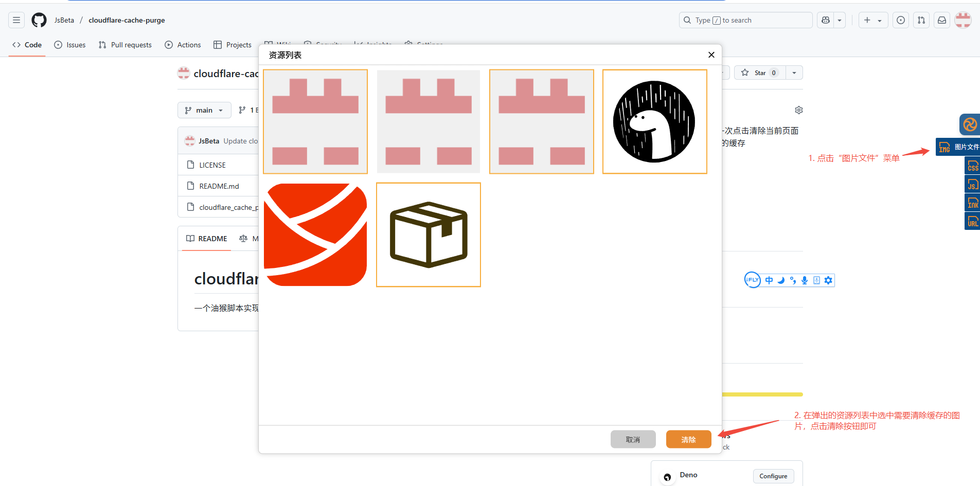Viewport: 980px width, 486px height.
Task: Open cloudflare-cache-purge breadcrumb link
Action: [127, 20]
